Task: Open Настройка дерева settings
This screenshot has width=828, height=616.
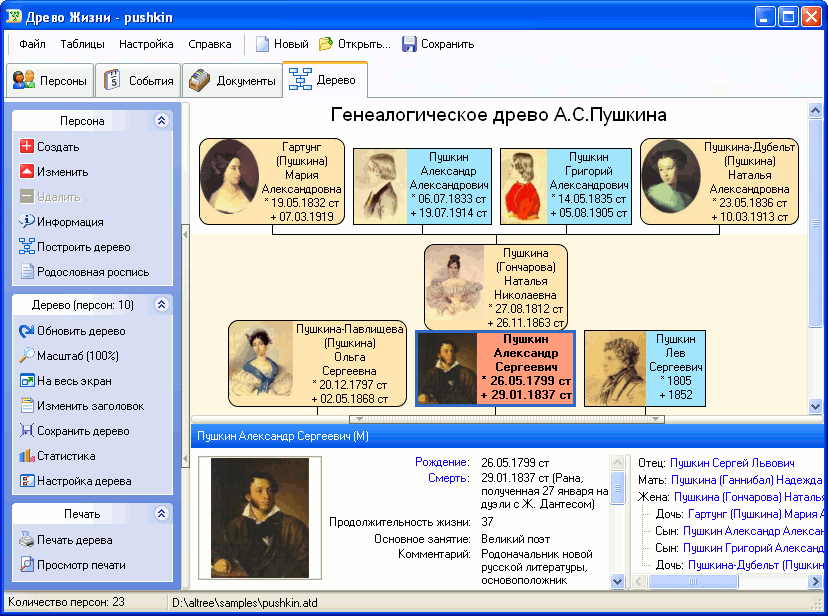Action: click(x=76, y=481)
